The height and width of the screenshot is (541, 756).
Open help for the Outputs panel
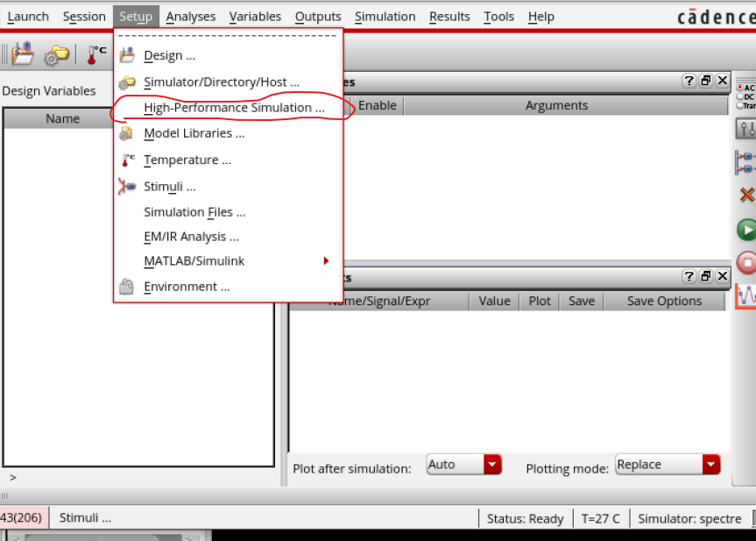click(x=689, y=276)
